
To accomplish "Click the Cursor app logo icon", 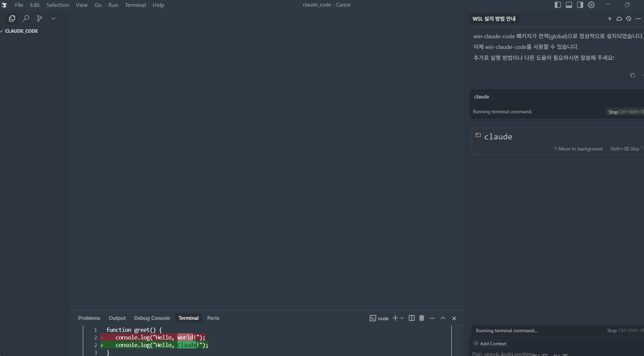I will coord(4,5).
